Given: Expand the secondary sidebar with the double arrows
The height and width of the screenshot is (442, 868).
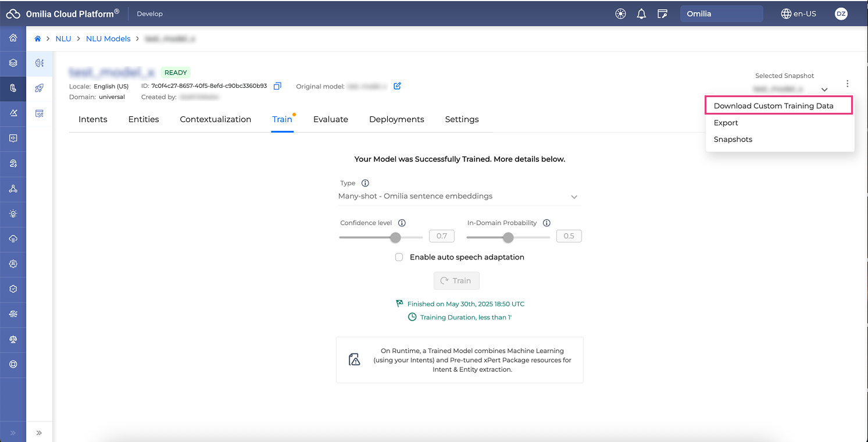Looking at the screenshot, I should [40, 433].
